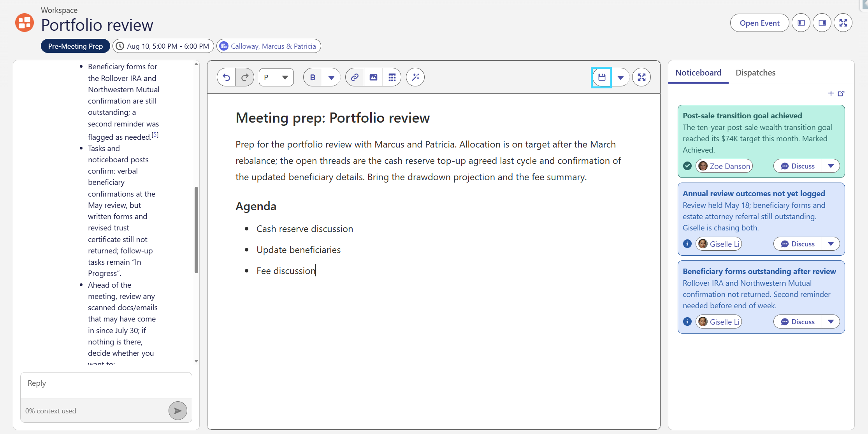Switch to the Dispatches tab
The width and height of the screenshot is (868, 434).
(756, 72)
